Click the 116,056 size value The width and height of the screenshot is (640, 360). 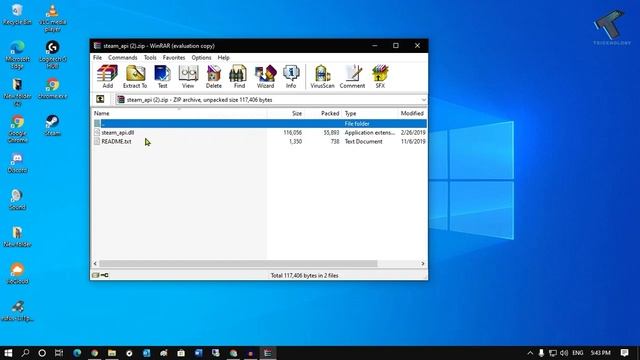(293, 133)
